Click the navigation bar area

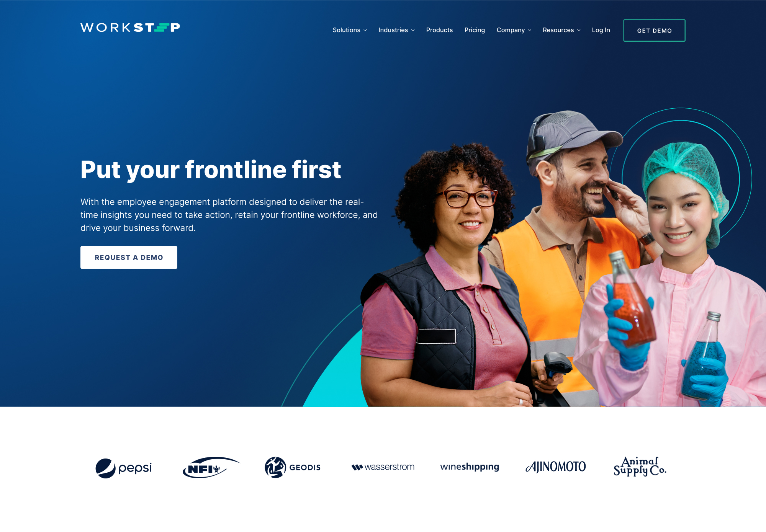point(383,30)
